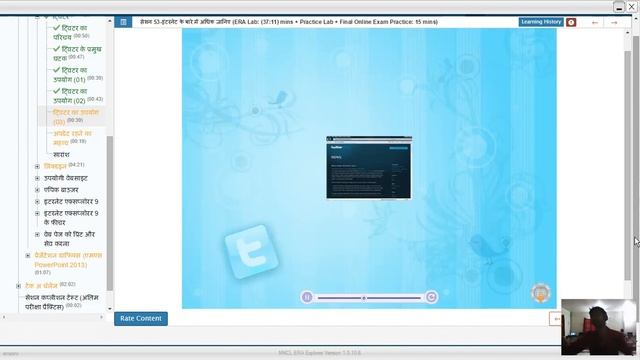Expand the लिंक्डइन (04:21) section
Viewport: 640px width, 360px height.
pyautogui.click(x=37, y=167)
